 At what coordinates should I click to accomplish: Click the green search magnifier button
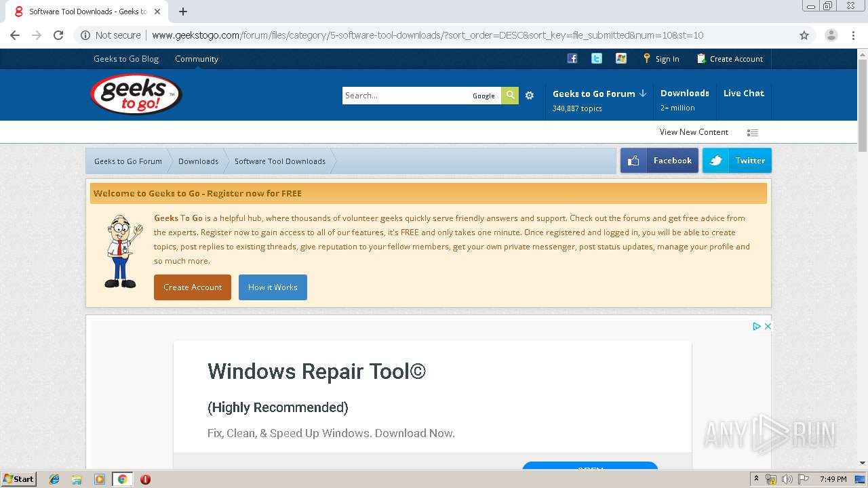tap(510, 96)
